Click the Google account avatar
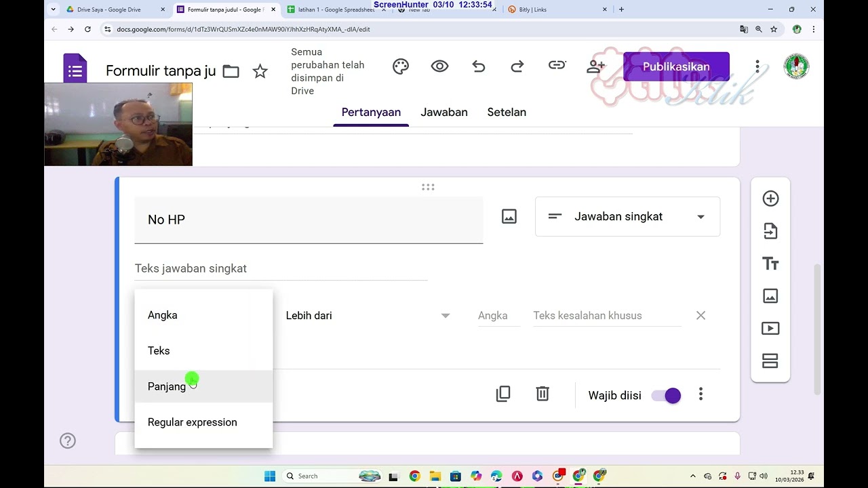Image resolution: width=868 pixels, height=488 pixels. click(x=796, y=66)
